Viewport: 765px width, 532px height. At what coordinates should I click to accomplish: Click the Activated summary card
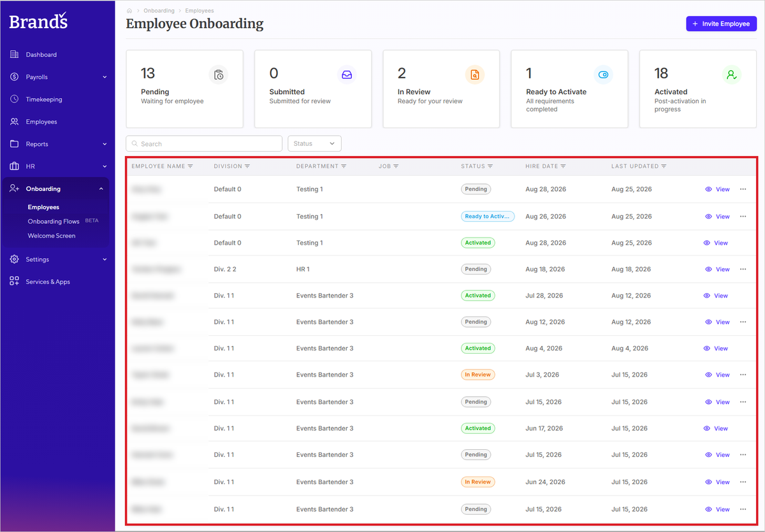coord(698,89)
